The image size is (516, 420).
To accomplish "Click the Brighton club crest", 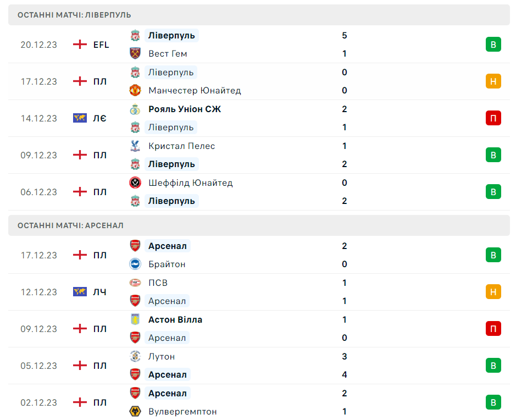I will coord(135,264).
